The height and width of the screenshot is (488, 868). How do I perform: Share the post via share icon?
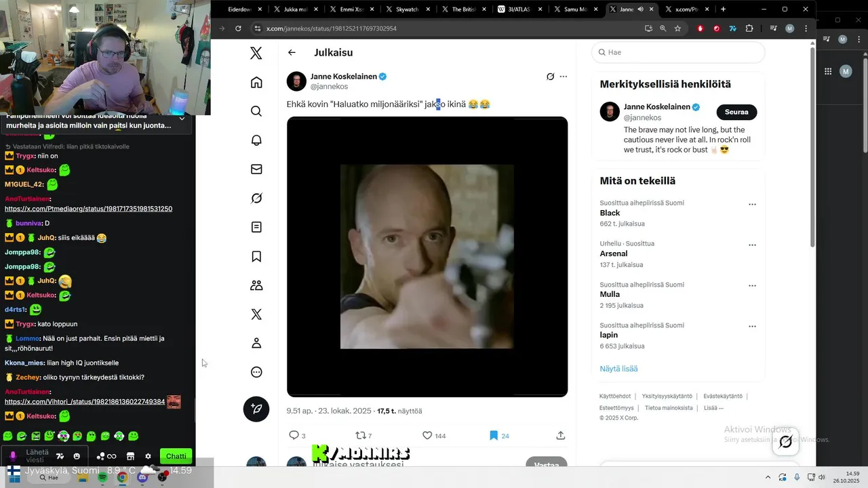[561, 435]
